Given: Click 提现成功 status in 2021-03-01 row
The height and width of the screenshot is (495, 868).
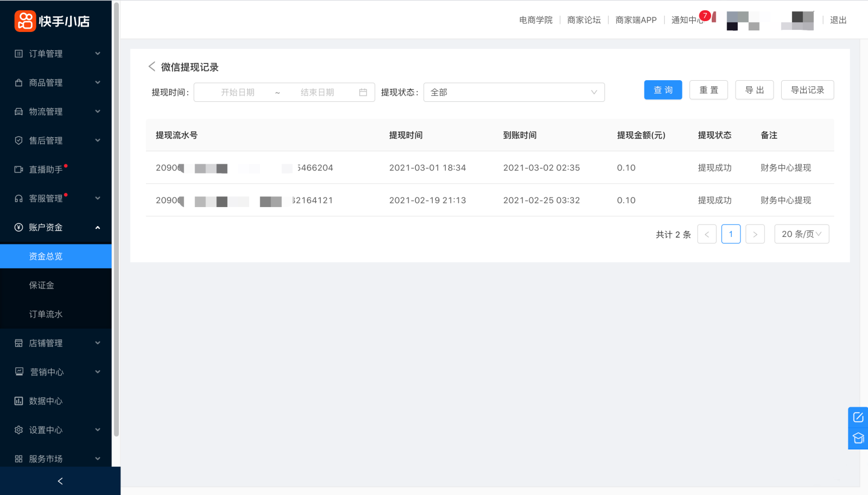Looking at the screenshot, I should click(x=714, y=168).
